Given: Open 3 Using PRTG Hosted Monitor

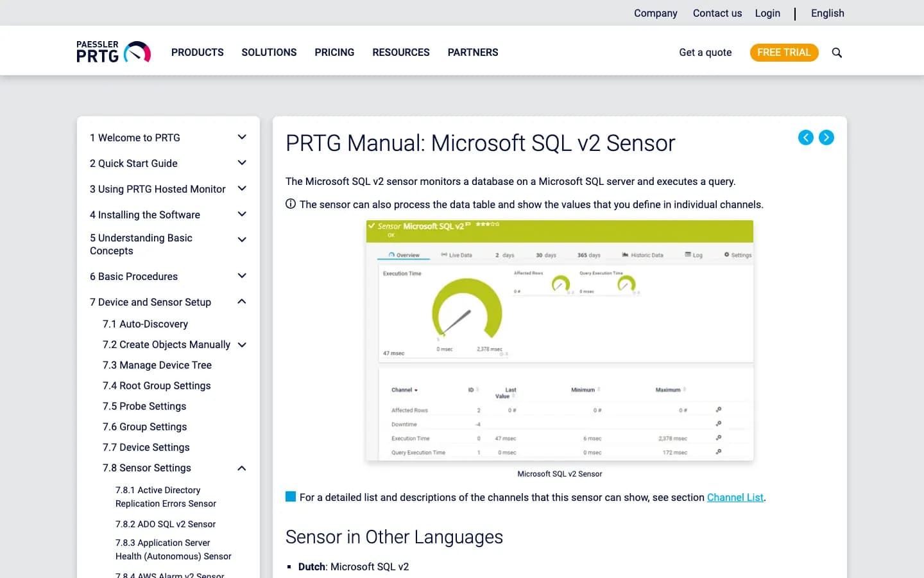Looking at the screenshot, I should pos(158,189).
